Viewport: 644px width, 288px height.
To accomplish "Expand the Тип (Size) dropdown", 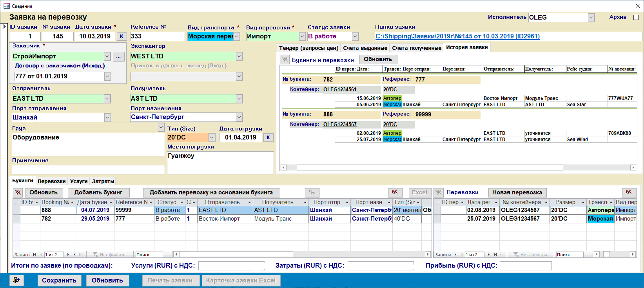I will point(212,138).
